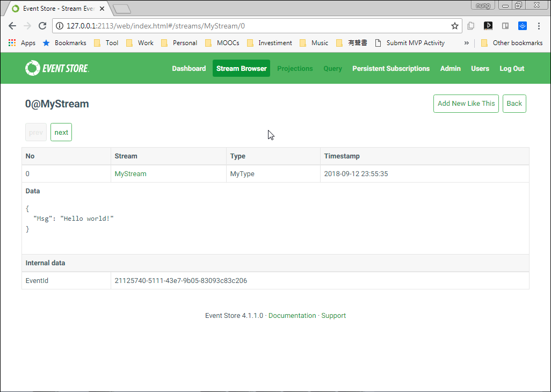Click the Trello-like panel extension icon
The width and height of the screenshot is (551, 392).
pos(505,26)
